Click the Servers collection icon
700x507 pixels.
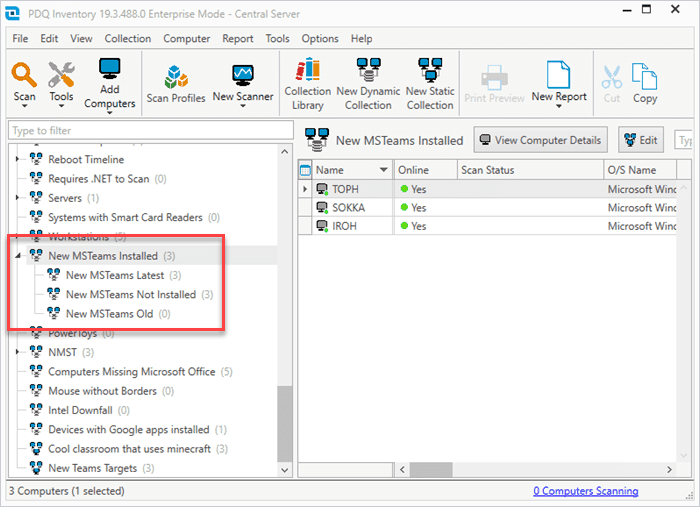pyautogui.click(x=36, y=197)
